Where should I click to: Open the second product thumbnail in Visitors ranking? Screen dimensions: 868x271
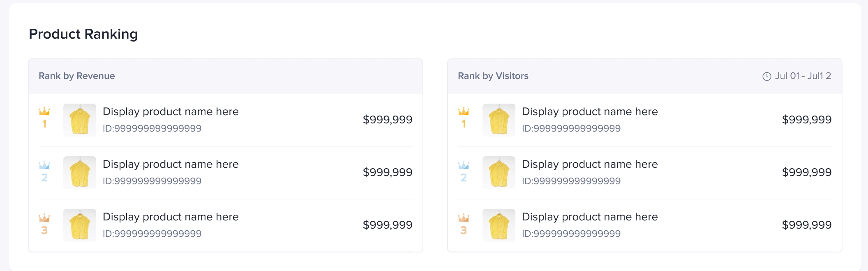pos(499,172)
